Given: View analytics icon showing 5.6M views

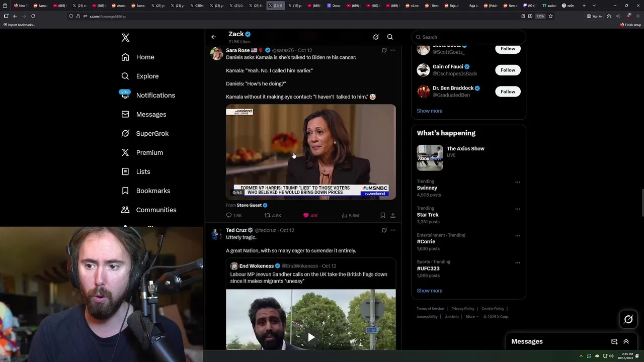Looking at the screenshot, I should pos(345,215).
